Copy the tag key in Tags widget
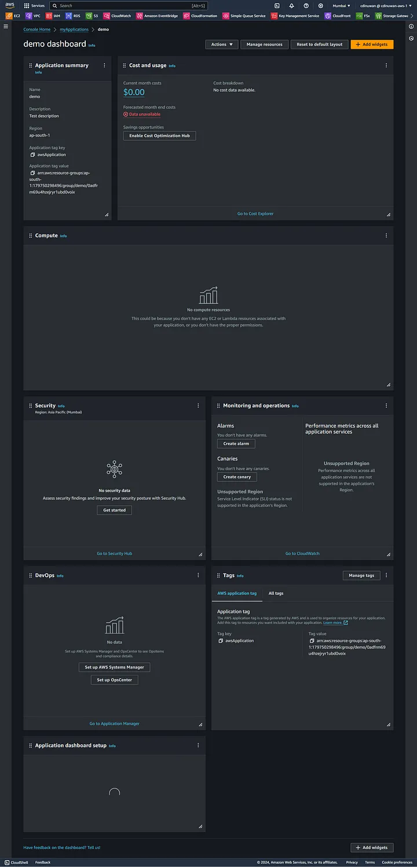 point(221,641)
